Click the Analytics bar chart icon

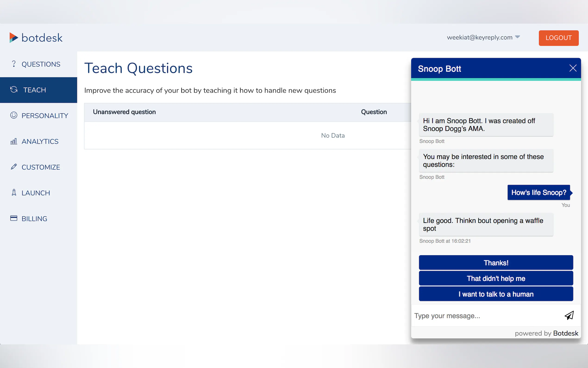tap(14, 141)
